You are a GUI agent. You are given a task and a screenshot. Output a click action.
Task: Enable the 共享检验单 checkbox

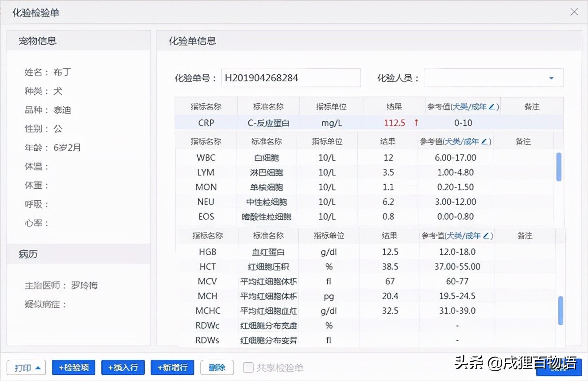[248, 367]
